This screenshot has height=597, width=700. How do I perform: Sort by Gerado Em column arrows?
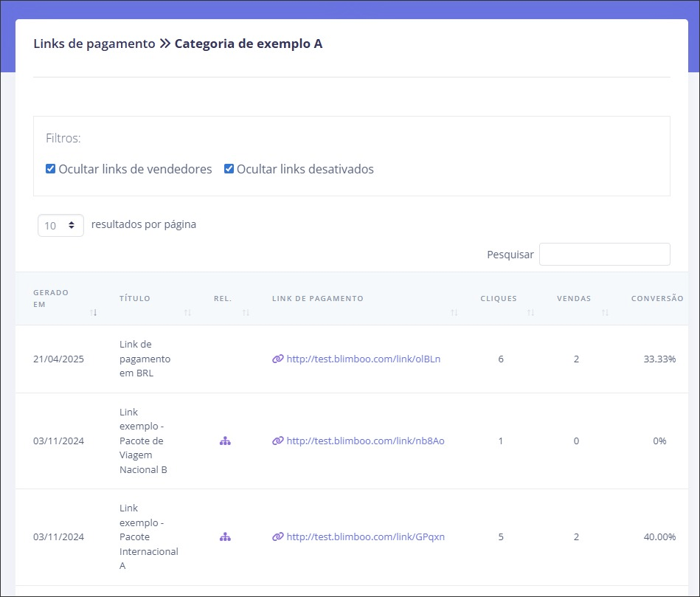point(93,313)
